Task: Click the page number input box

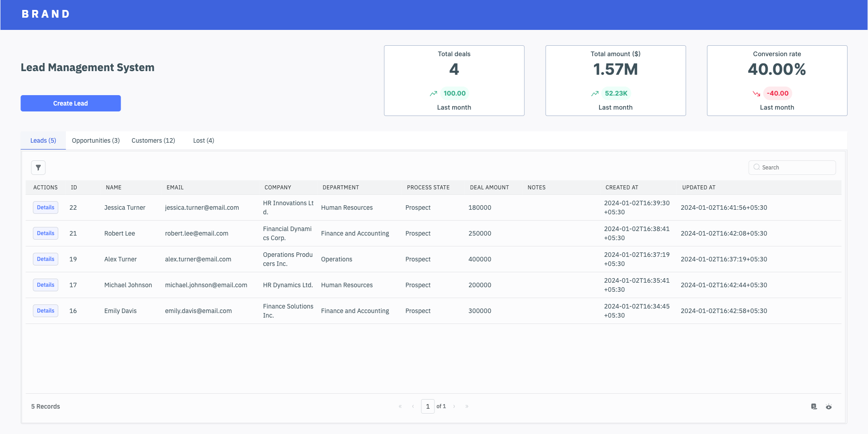Action: pos(427,406)
